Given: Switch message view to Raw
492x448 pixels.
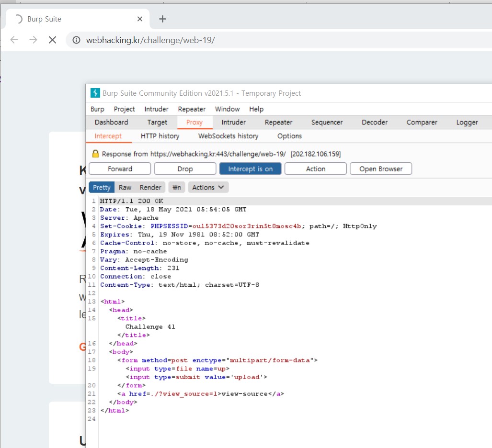Looking at the screenshot, I should 125,188.
